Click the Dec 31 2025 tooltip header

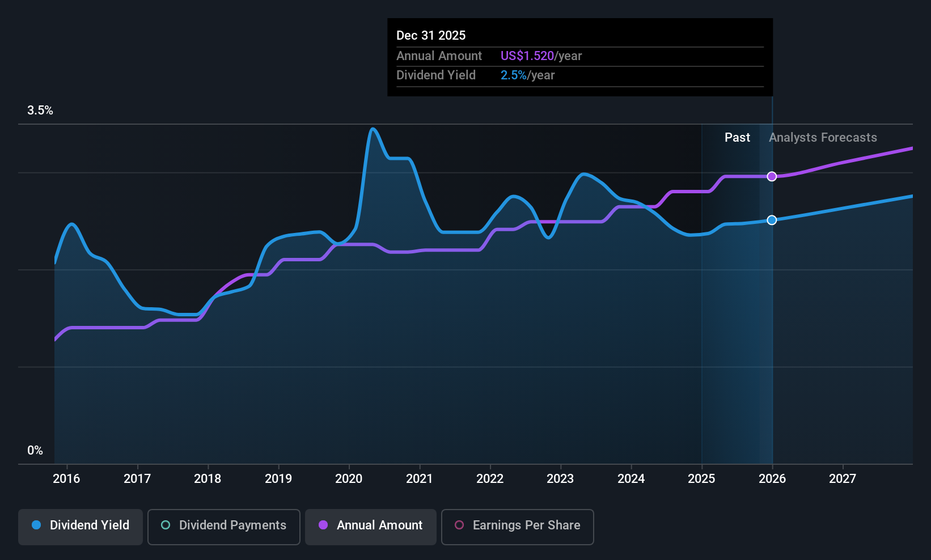click(431, 35)
